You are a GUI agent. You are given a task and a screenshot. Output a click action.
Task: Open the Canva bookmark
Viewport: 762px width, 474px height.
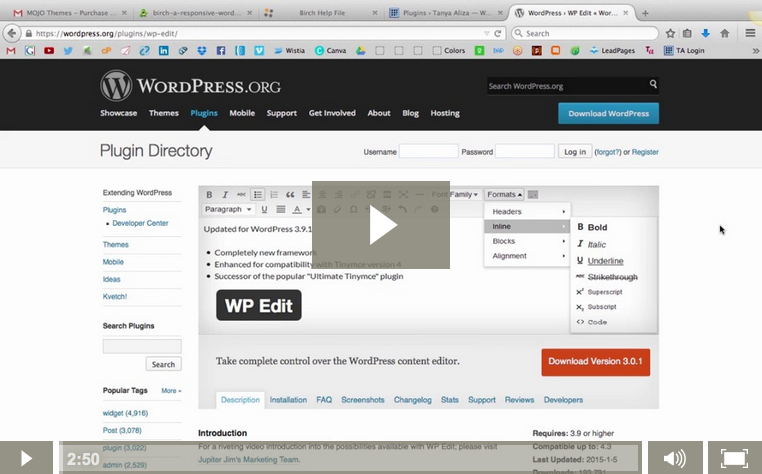[x=330, y=51]
